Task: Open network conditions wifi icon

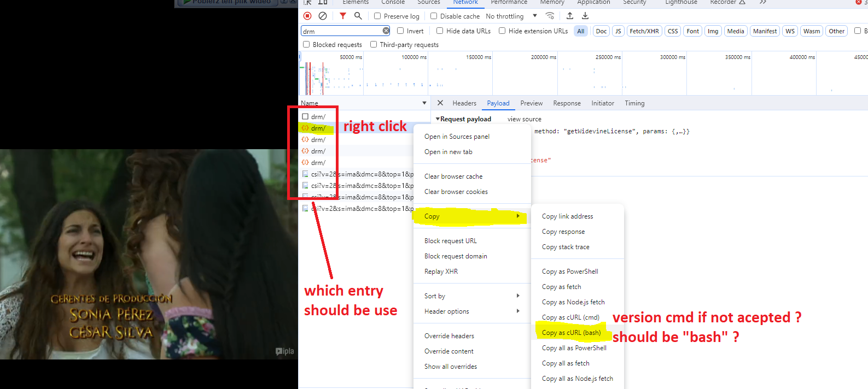Action: click(550, 16)
